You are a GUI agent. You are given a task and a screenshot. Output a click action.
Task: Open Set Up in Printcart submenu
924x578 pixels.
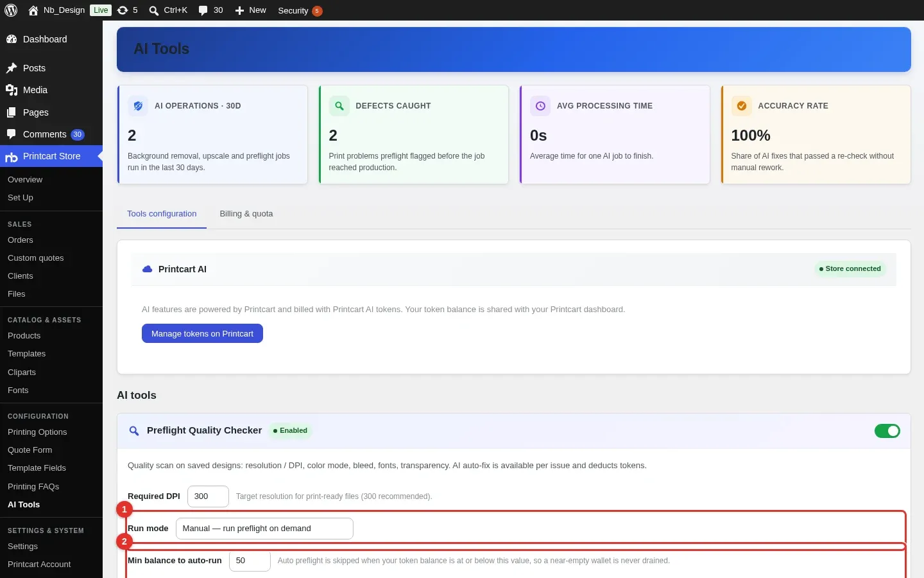21,198
